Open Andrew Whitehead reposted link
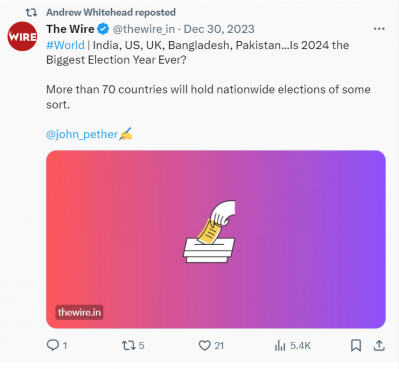 [x=111, y=12]
